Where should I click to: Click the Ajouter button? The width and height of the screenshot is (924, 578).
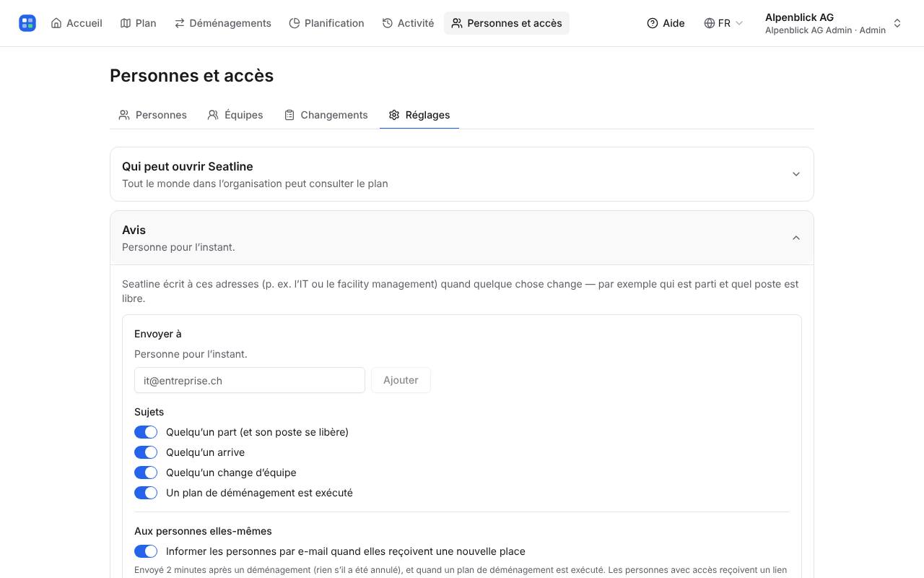click(401, 381)
